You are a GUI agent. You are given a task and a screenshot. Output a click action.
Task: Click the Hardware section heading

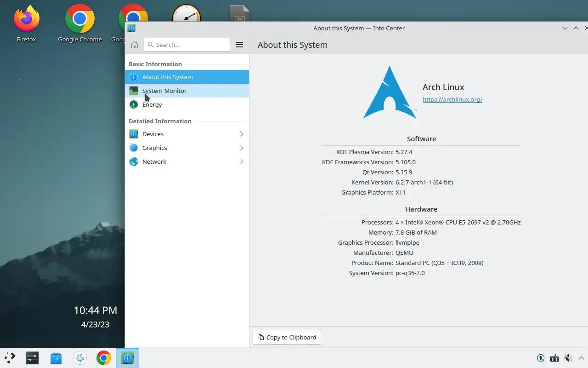click(x=421, y=209)
